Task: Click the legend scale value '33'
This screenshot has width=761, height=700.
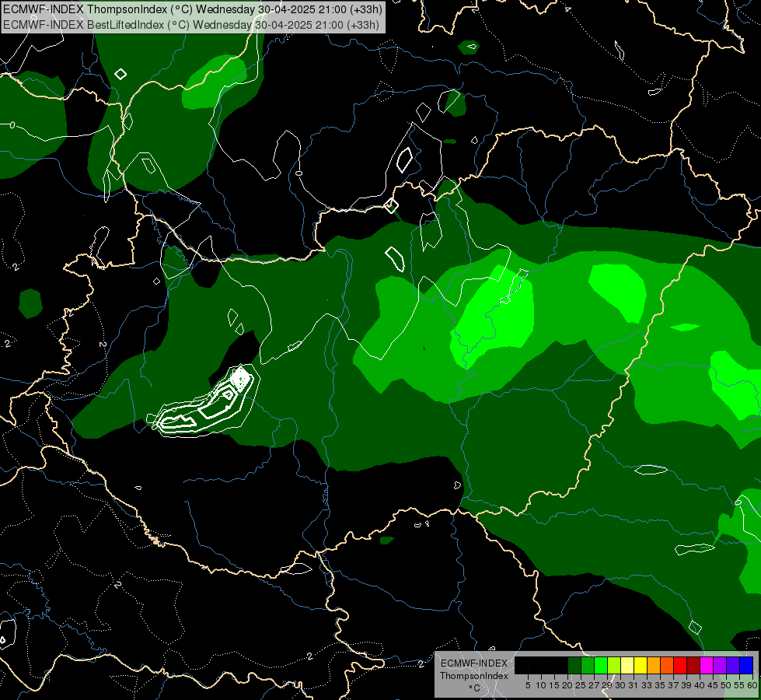Action: pos(647,685)
